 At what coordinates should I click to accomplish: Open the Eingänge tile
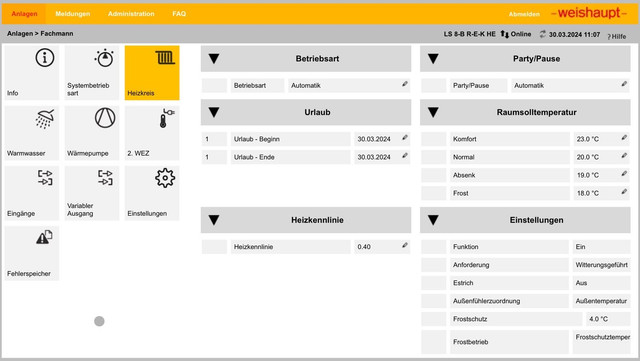[x=32, y=193]
